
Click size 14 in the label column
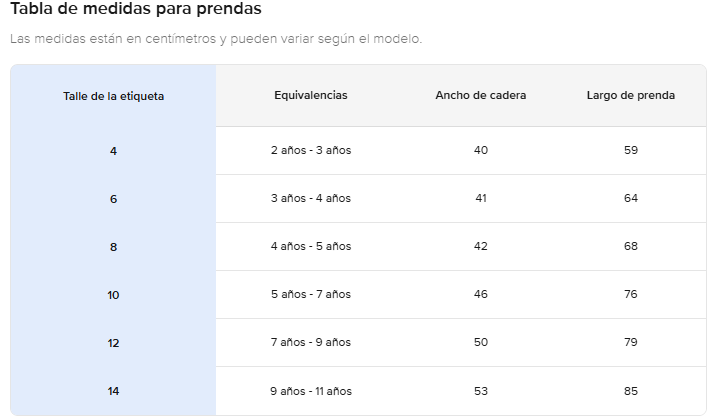coord(113,391)
